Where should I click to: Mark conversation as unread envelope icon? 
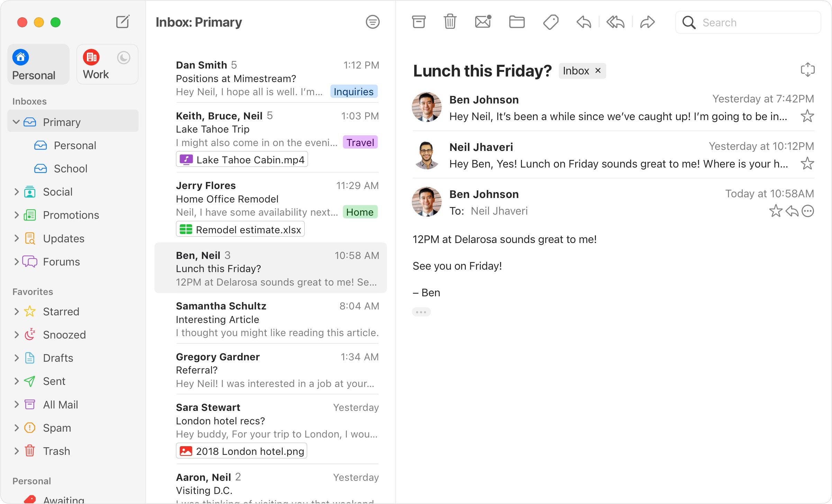coord(483,22)
